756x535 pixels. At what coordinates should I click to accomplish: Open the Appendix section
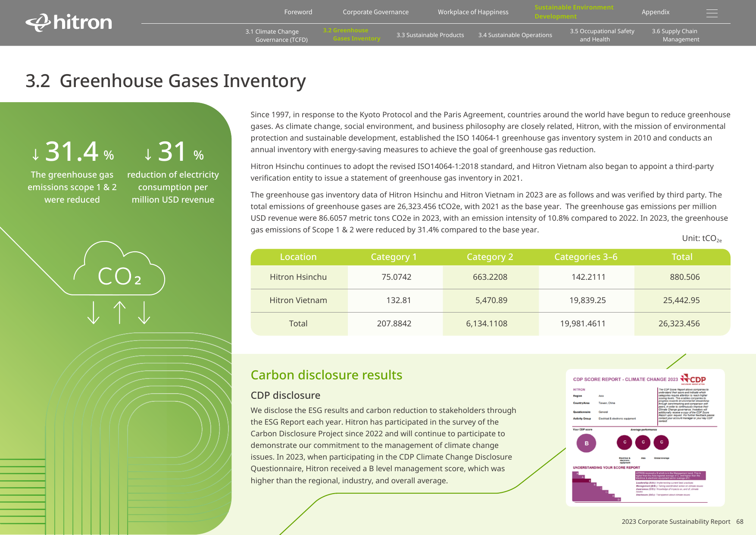tap(656, 12)
